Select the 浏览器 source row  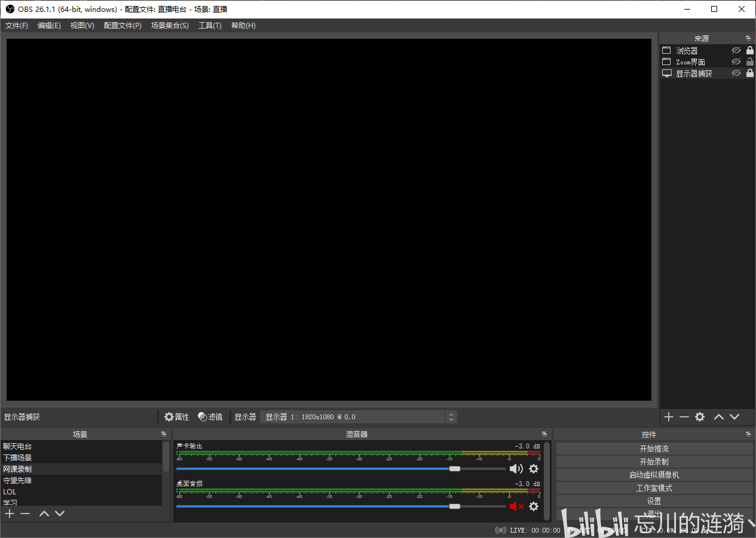pyautogui.click(x=708, y=51)
